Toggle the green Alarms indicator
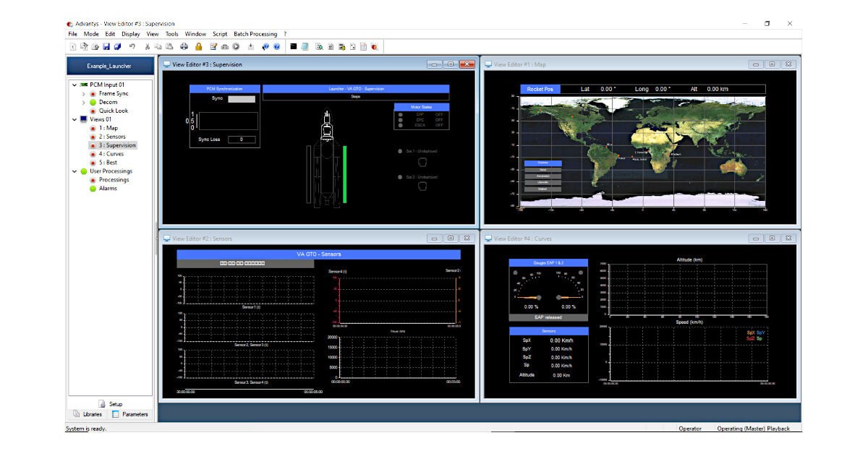The image size is (868, 451). point(94,188)
